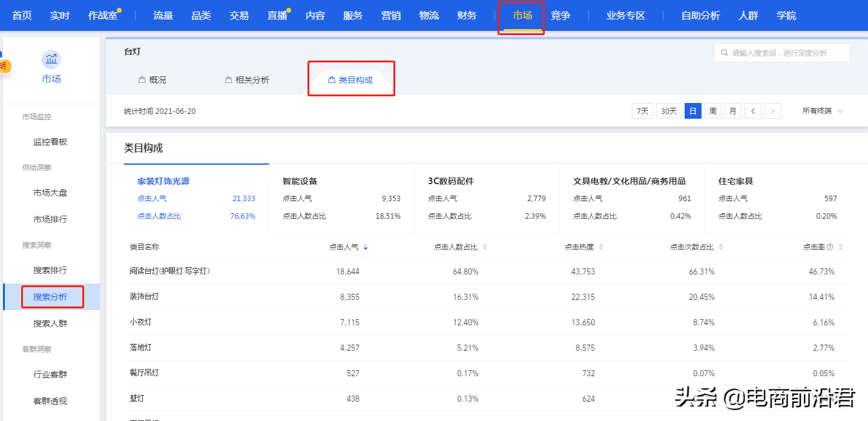Select the 30天 time range button
The image size is (868, 421).
click(x=668, y=111)
